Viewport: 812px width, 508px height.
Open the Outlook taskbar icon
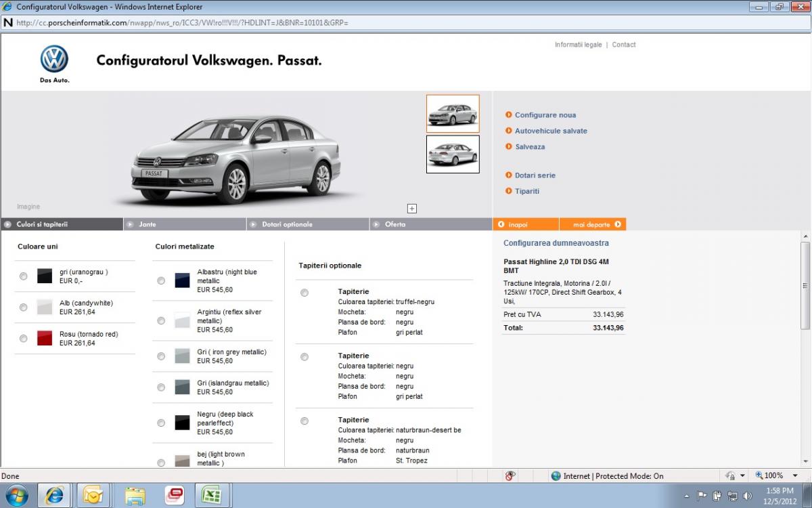point(93,496)
